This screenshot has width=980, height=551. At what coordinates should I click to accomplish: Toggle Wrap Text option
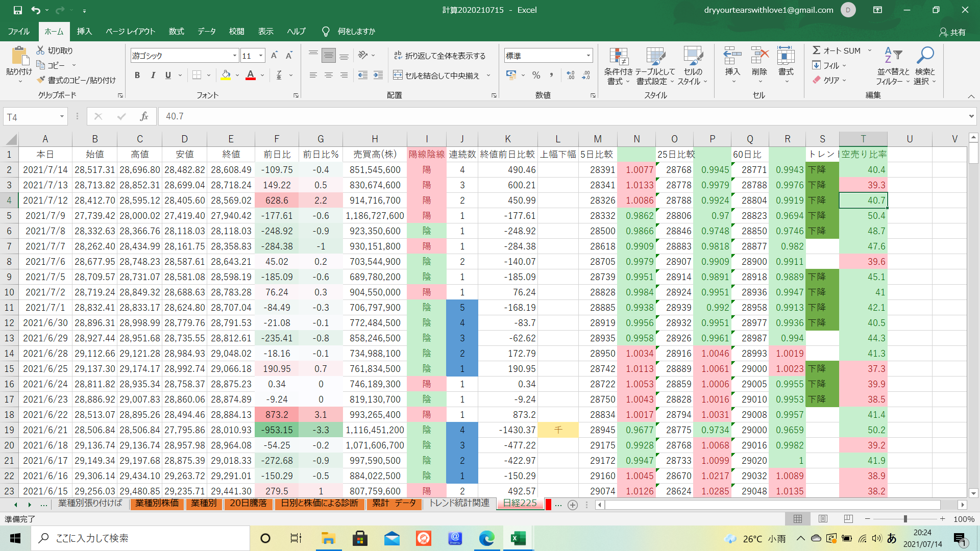(439, 56)
